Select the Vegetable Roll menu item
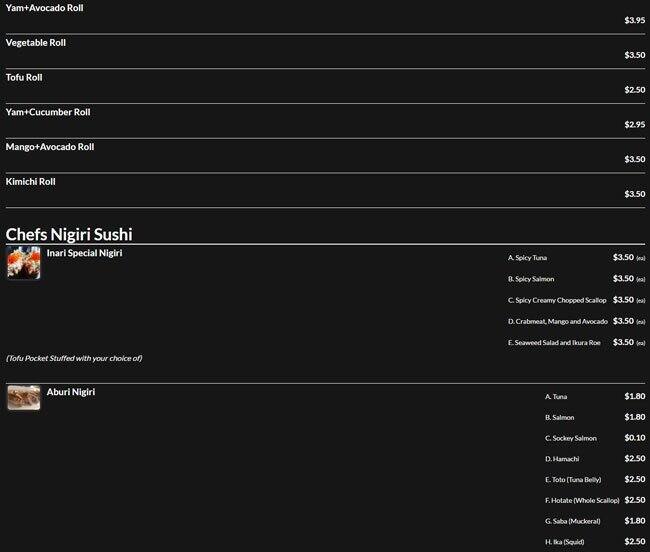This screenshot has height=552, width=650. tap(36, 43)
